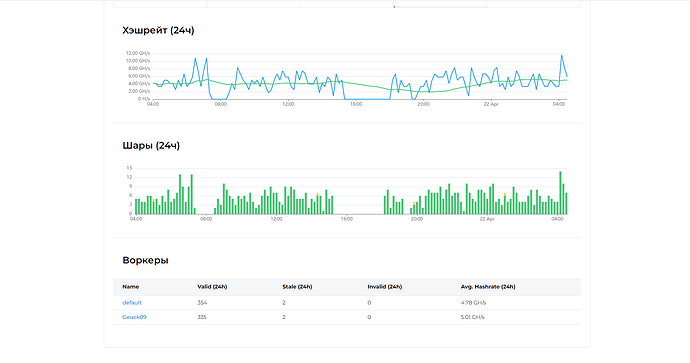
Task: Click the Stale (24h) column header
Action: [x=297, y=287]
